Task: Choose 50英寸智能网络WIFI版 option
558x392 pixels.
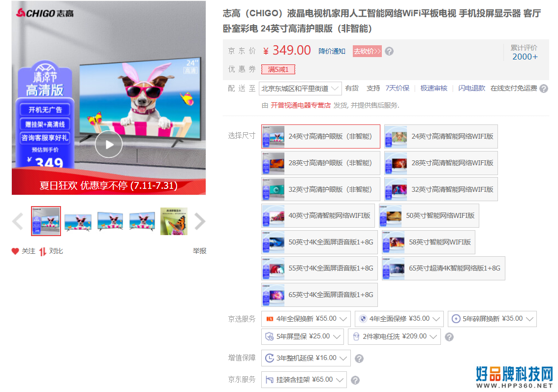Action: pos(429,215)
